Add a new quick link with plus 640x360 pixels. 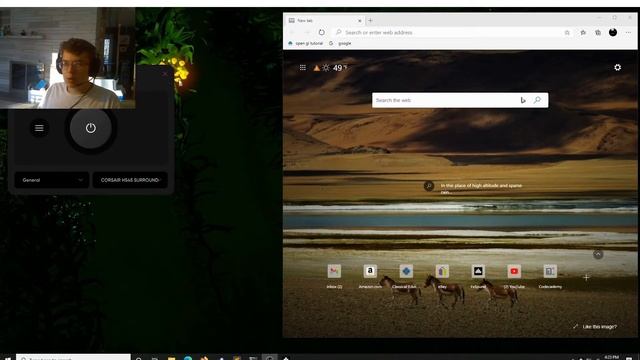(586, 278)
